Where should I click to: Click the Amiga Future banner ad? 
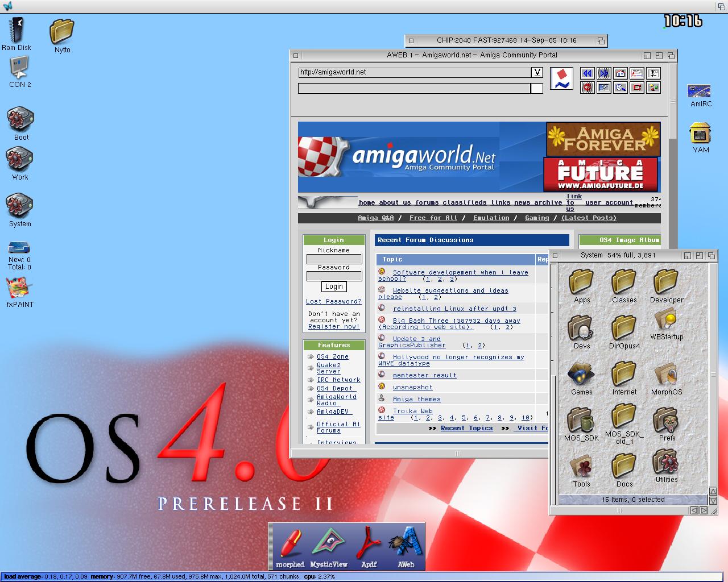[x=601, y=174]
